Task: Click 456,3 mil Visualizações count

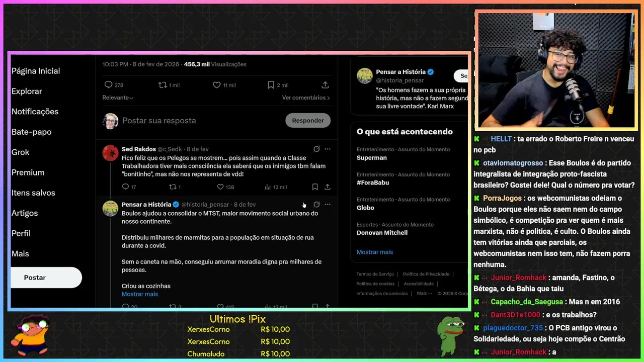Action: tap(215, 64)
